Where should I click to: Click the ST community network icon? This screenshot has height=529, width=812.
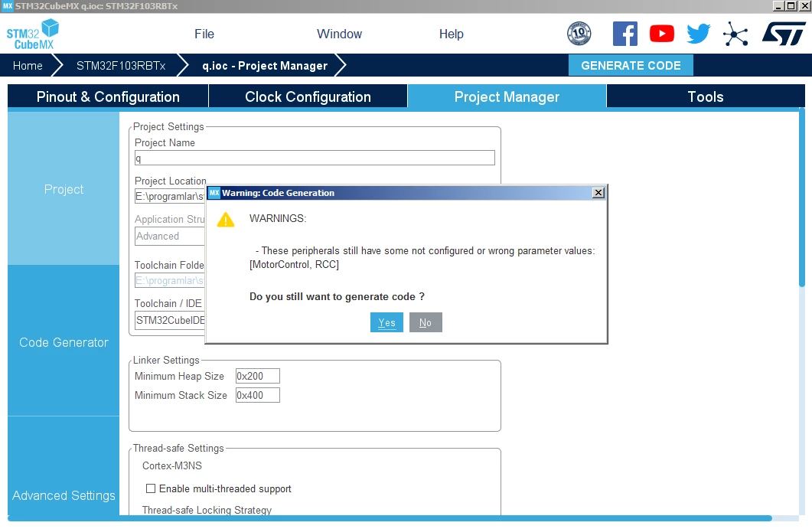[x=735, y=34]
